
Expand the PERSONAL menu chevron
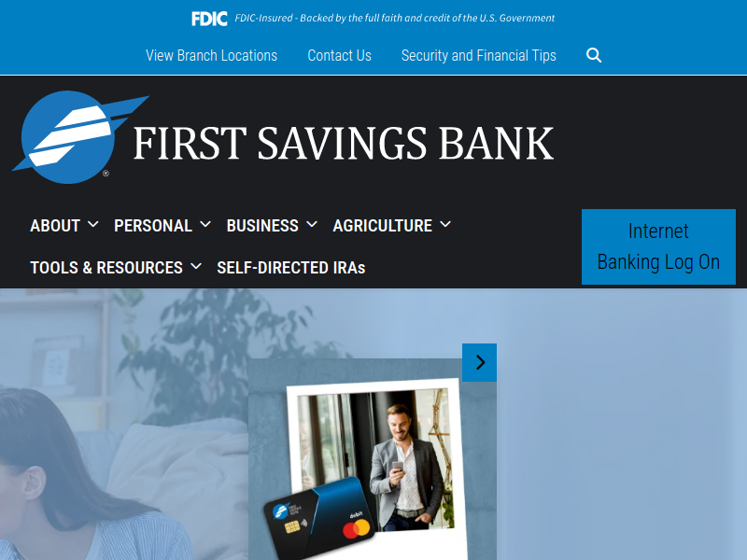pos(205,224)
